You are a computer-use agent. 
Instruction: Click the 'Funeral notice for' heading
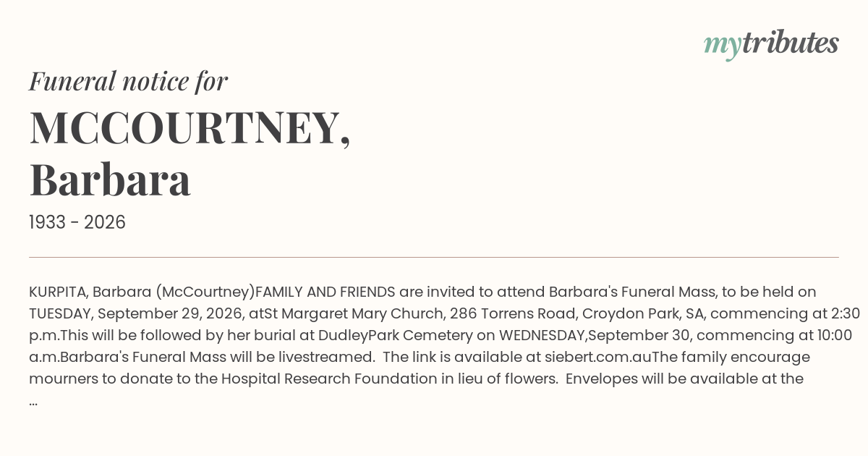pyautogui.click(x=128, y=81)
